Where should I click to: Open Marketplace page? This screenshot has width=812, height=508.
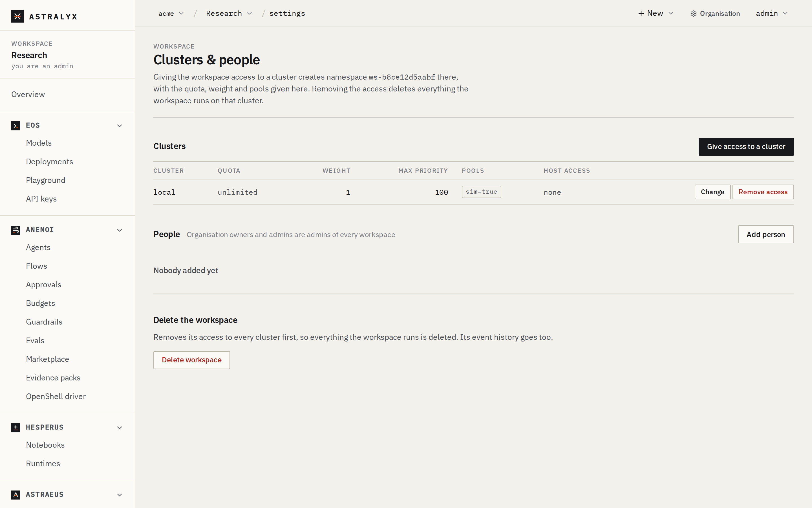[x=48, y=359]
